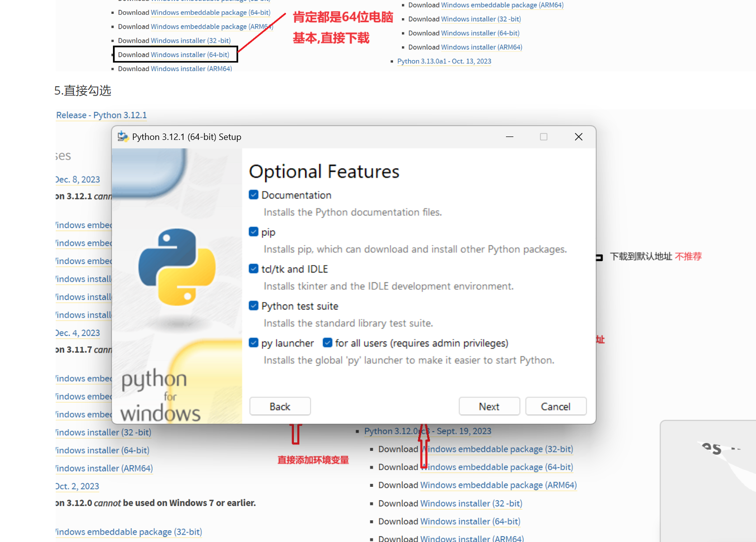The height and width of the screenshot is (542, 756).
Task: Click top-left Windows installer (32-bit) link above the boxed 64-bit link
Action: 191,40
